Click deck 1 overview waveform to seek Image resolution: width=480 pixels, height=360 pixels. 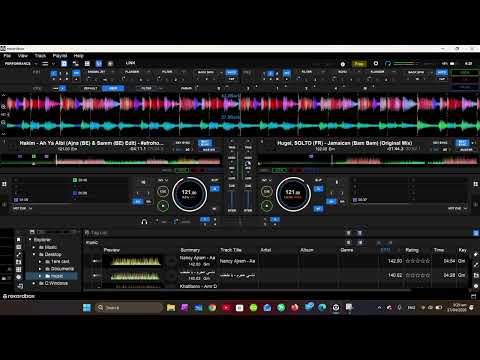pyautogui.click(x=111, y=161)
